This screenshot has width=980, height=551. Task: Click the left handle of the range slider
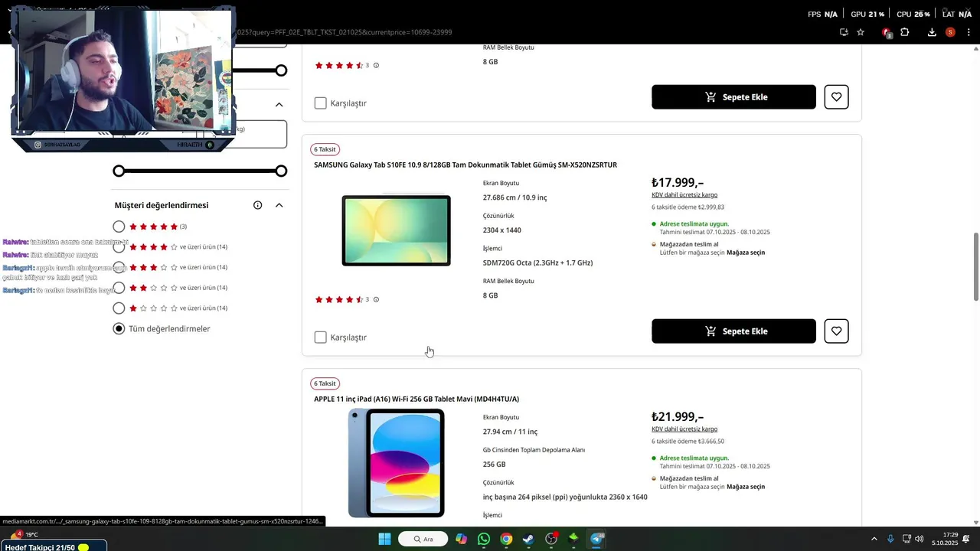119,171
